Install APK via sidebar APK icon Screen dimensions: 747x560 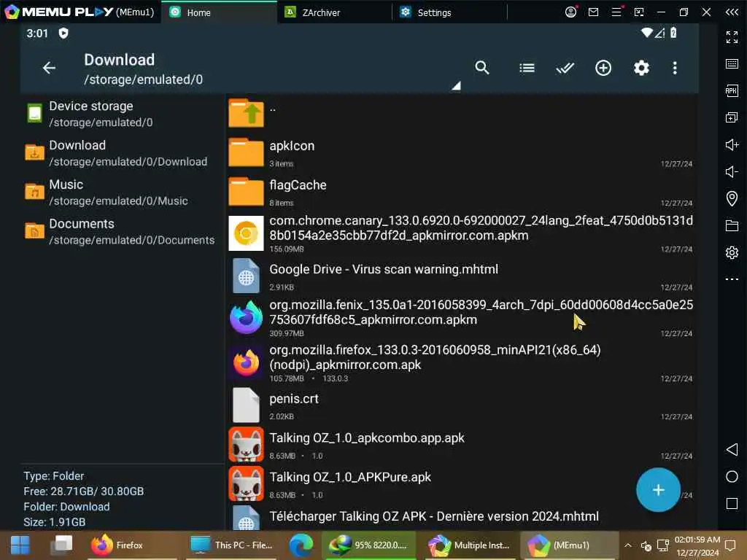point(732,90)
